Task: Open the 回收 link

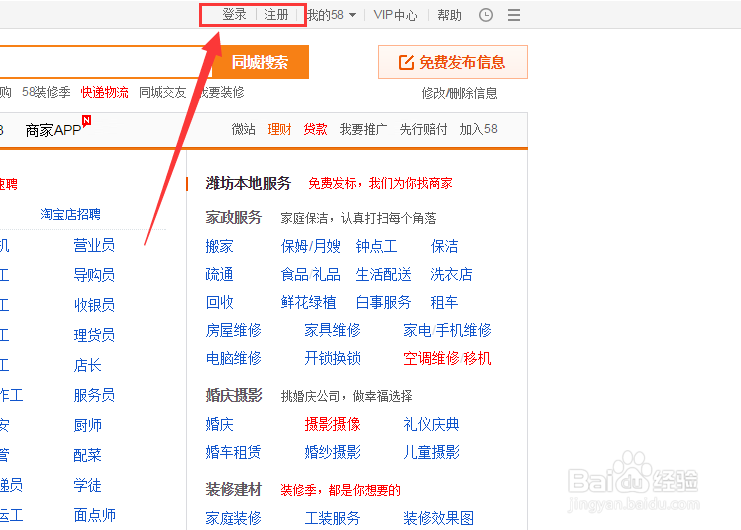Action: pos(219,302)
